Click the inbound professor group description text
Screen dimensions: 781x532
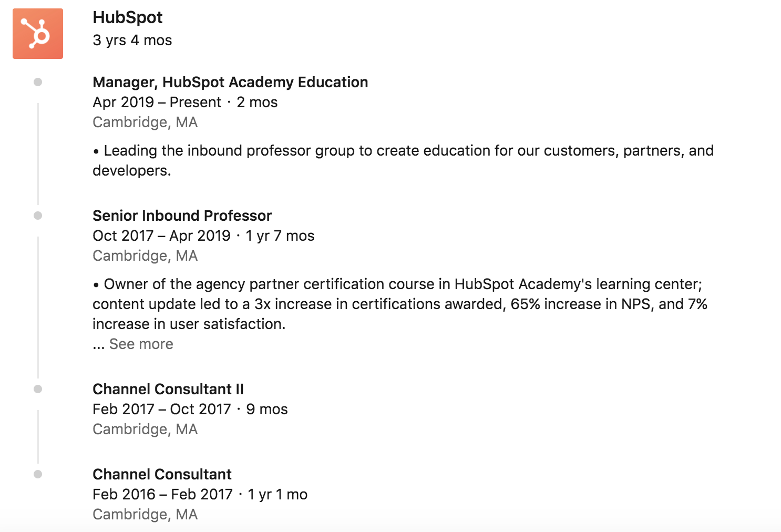403,160
